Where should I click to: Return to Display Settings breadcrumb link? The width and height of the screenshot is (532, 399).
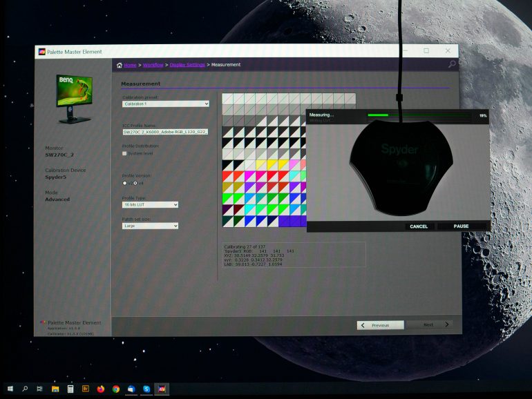(x=187, y=65)
